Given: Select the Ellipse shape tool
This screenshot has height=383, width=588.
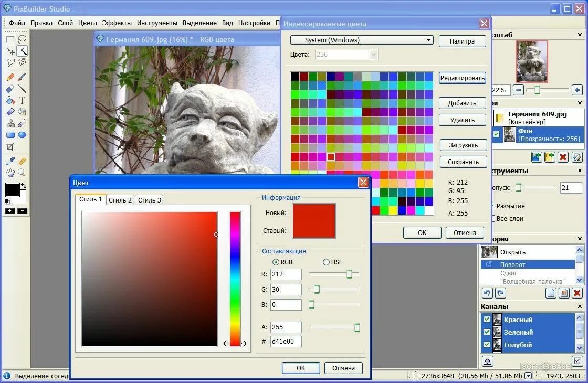Looking at the screenshot, I should pyautogui.click(x=22, y=135).
